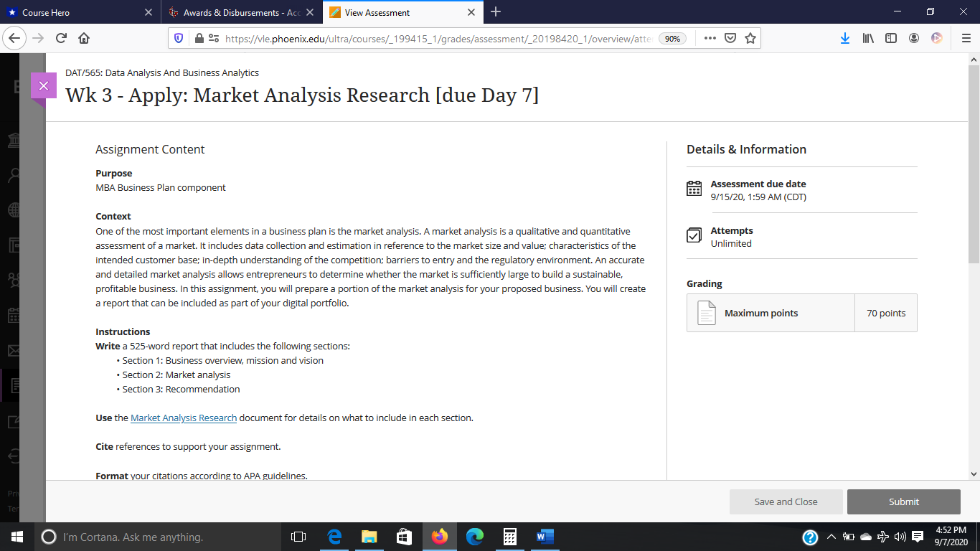The image size is (980, 551).
Task: Open Microsoft Store from the taskbar
Action: [405, 537]
